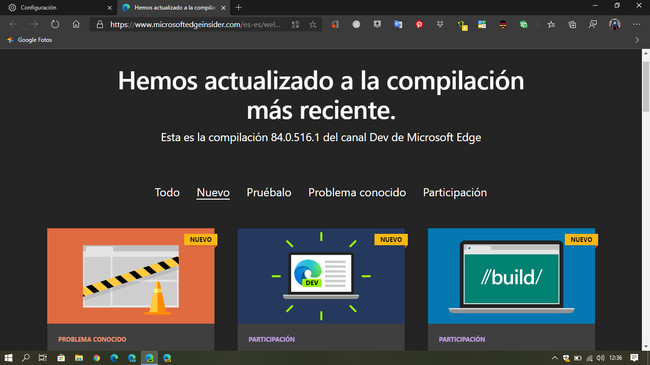This screenshot has width=650, height=365.
Task: Open the network status tray icon
Action: 589,358
